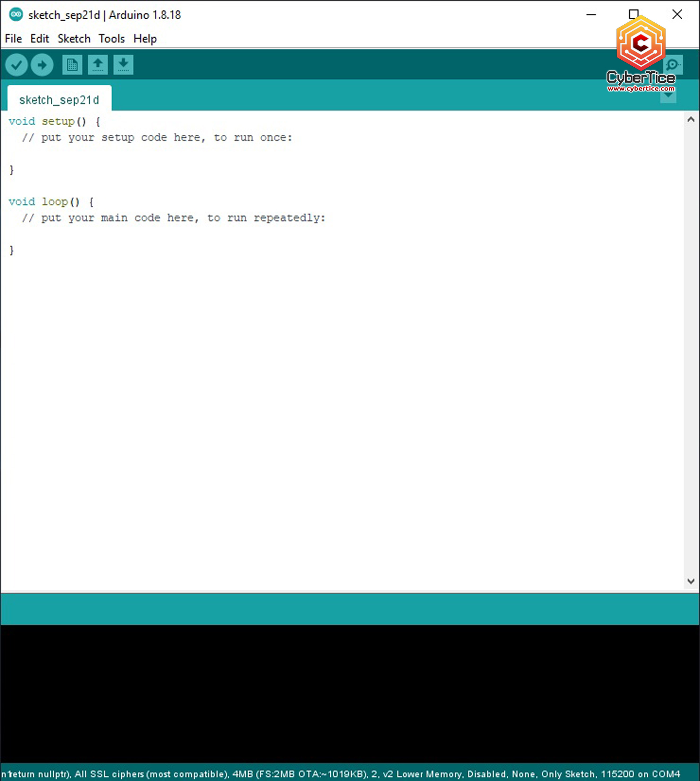Save the sketch using the down-arrow icon

pyautogui.click(x=123, y=65)
